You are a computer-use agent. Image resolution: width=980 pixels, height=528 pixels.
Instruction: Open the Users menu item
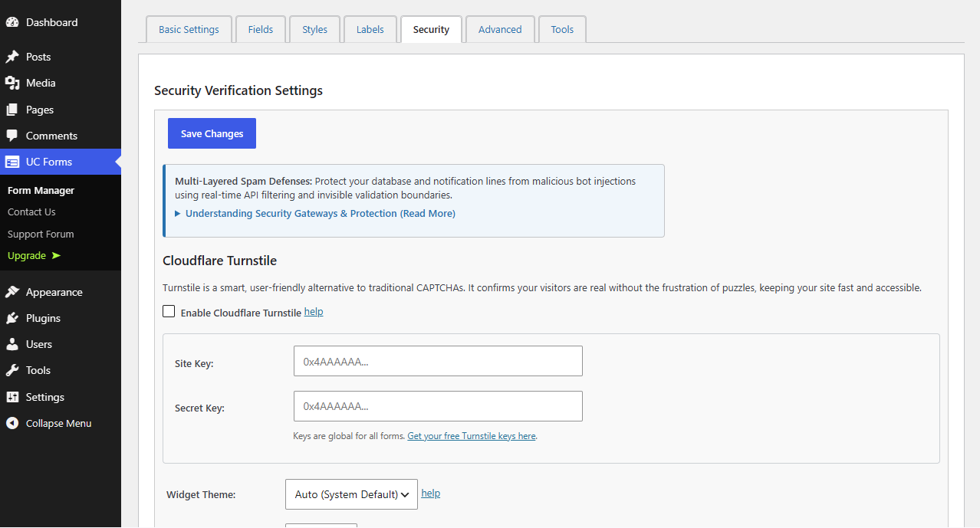pos(61,344)
